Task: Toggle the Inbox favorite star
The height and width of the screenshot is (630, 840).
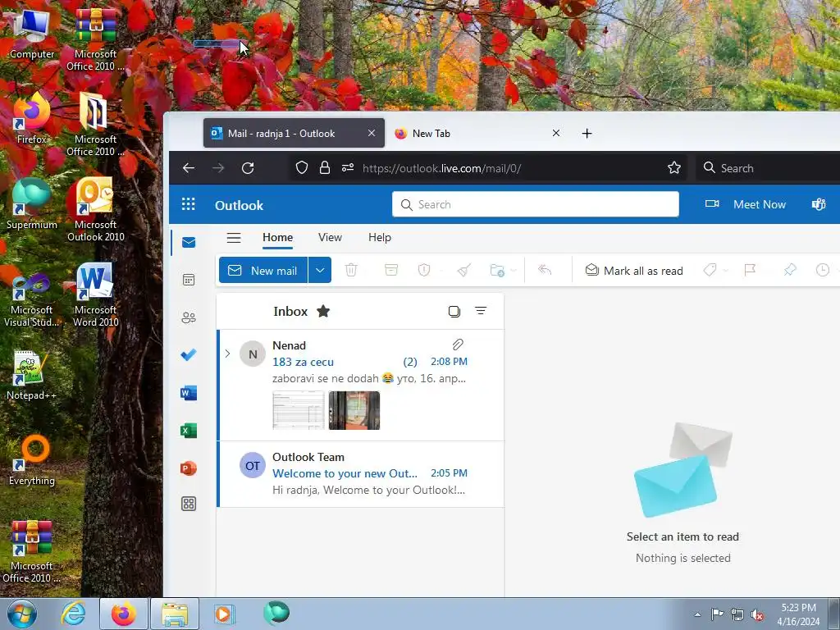Action: click(323, 311)
